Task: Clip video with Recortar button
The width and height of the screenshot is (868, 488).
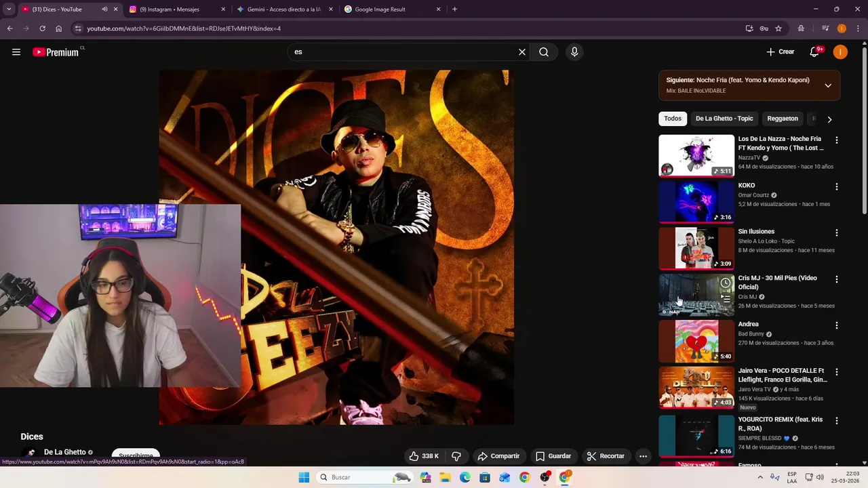Action: [606, 456]
